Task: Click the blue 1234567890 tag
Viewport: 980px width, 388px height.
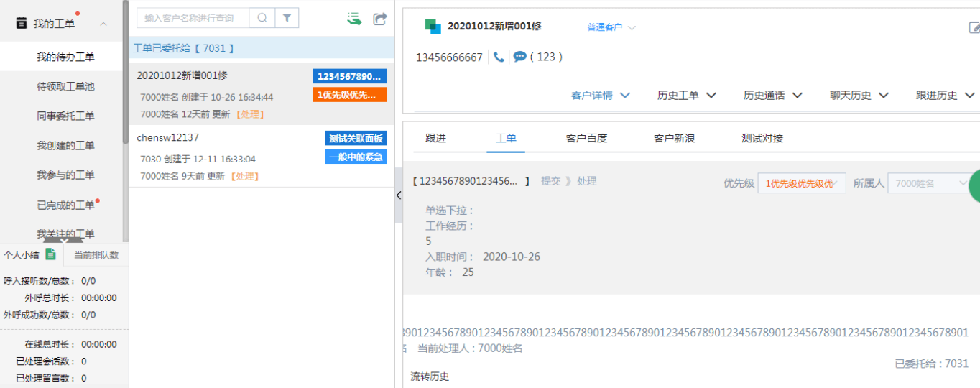Action: (x=350, y=76)
